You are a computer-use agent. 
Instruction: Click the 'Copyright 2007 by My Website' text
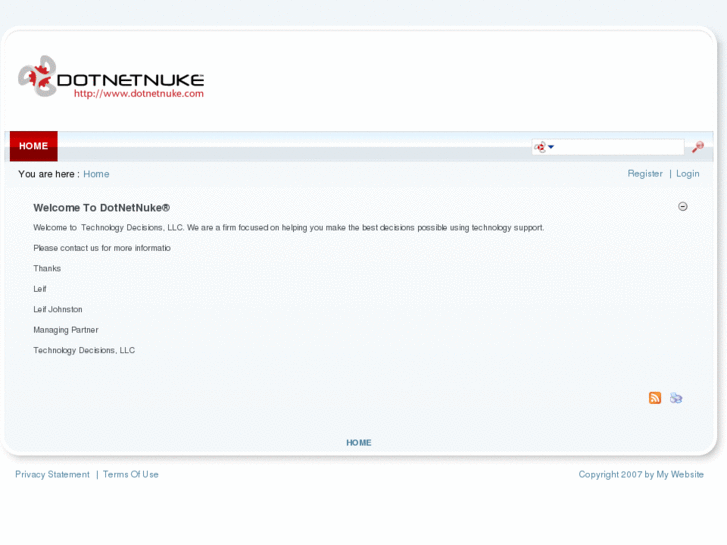tap(641, 474)
